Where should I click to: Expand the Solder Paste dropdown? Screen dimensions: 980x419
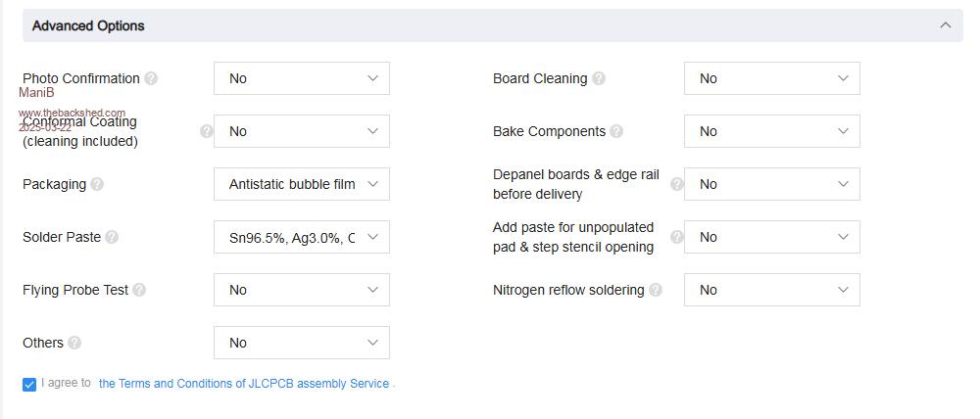coord(301,237)
